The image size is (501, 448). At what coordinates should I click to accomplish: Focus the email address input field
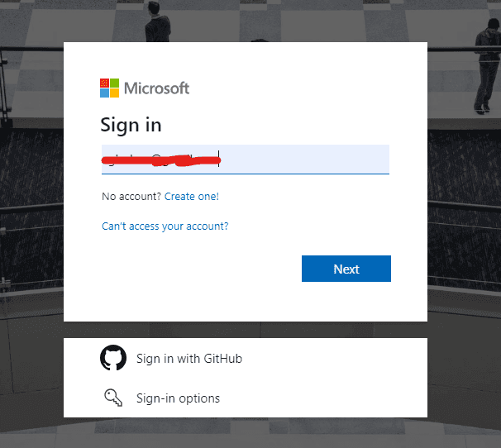245,160
